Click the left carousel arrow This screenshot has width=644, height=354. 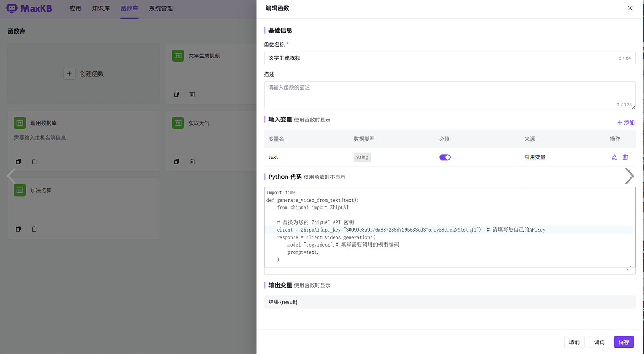click(x=11, y=176)
